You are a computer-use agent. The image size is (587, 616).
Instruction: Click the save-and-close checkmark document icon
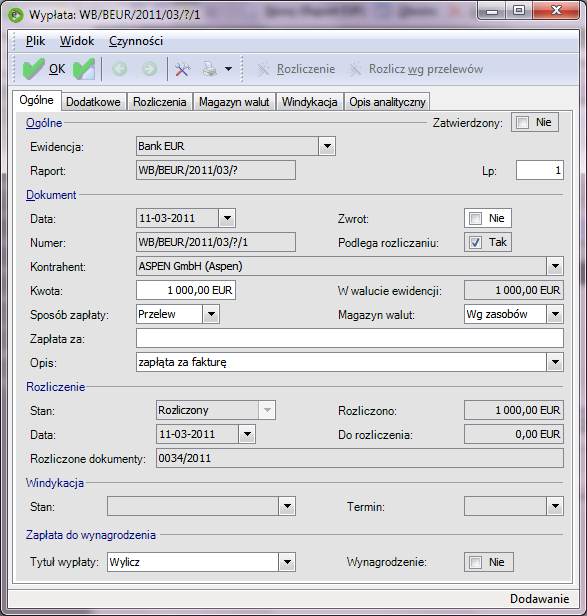pos(84,69)
